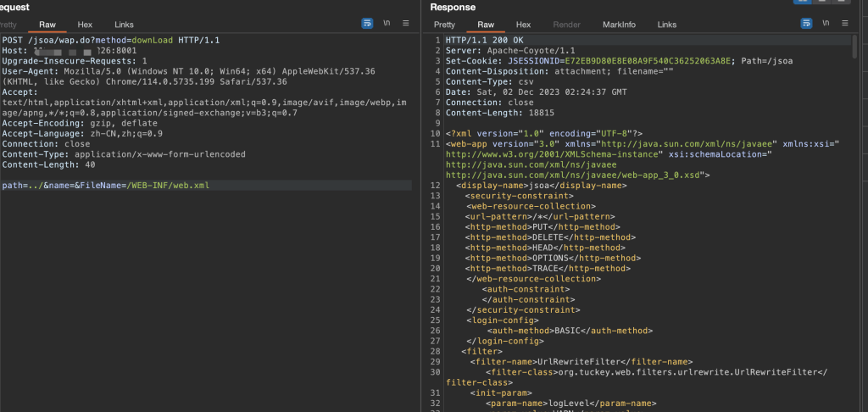Open the Request panel hamburger options menu
Viewport: 868px width, 412px height.
(406, 23)
